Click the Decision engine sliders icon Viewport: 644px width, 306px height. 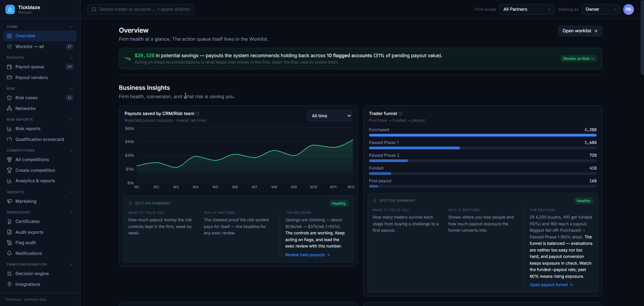[x=9, y=274]
